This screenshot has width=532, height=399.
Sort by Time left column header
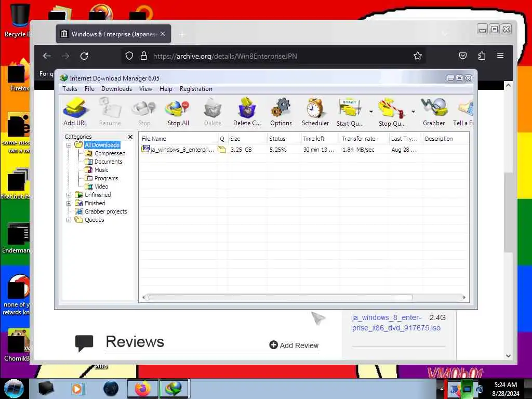tap(320, 139)
